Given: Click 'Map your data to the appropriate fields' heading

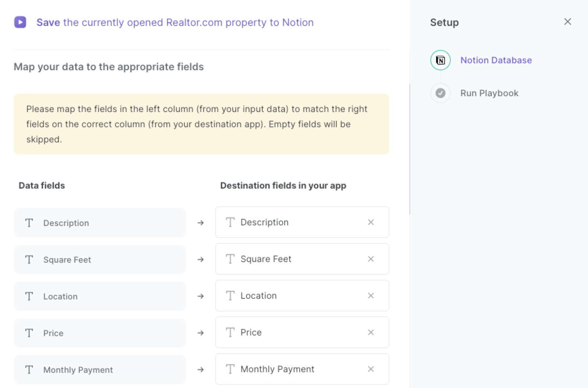Looking at the screenshot, I should [109, 67].
